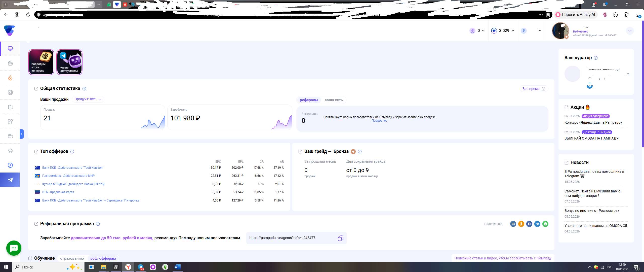
Task: Open promo ВЫИГРАЙ OMODA НА ПАМПАДУ
Action: (x=591, y=138)
